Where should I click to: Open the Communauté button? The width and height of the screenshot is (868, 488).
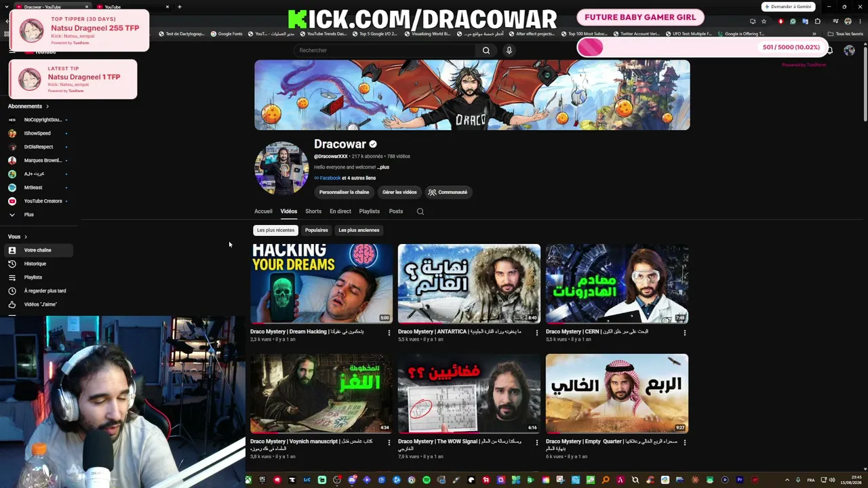point(448,192)
